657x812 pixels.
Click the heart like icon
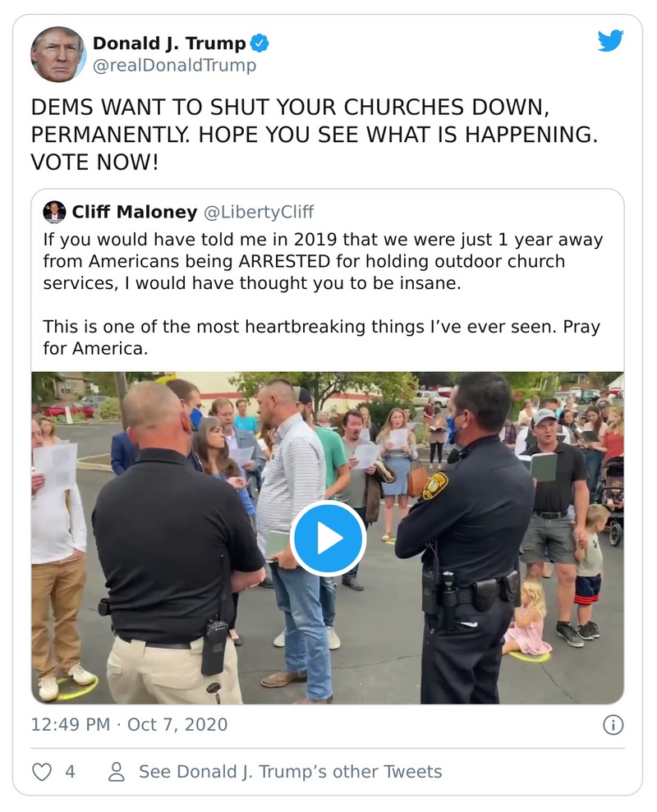42,772
